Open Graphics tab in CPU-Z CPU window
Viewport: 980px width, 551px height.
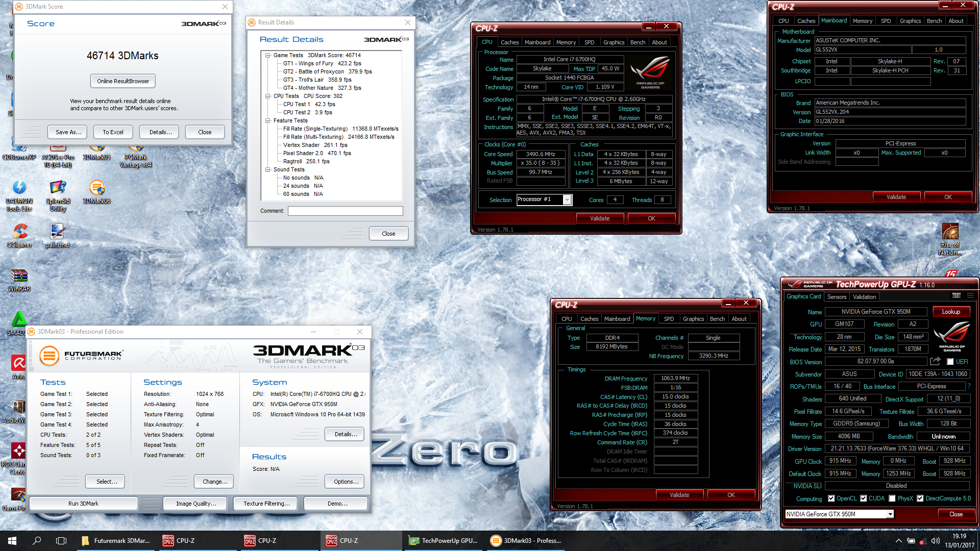click(614, 42)
